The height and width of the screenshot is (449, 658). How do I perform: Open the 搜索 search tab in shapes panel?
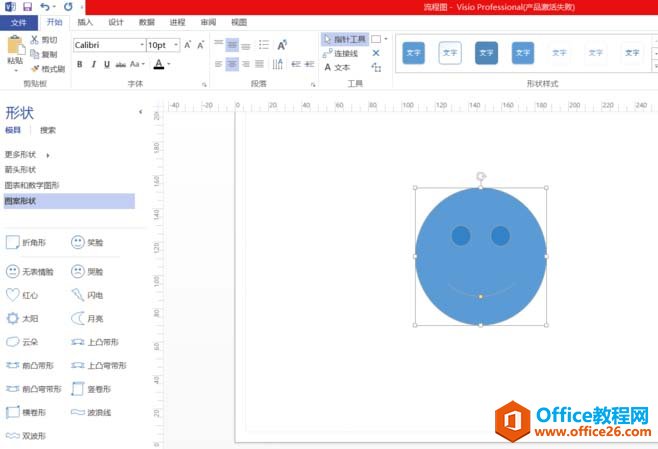(48, 130)
